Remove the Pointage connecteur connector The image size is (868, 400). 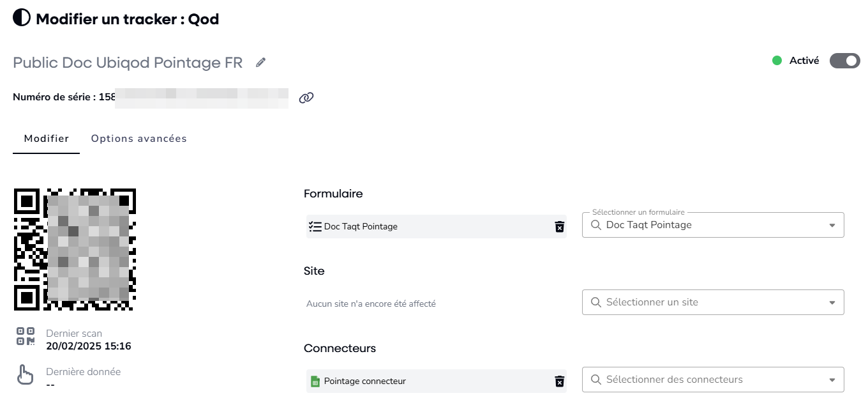(x=559, y=381)
